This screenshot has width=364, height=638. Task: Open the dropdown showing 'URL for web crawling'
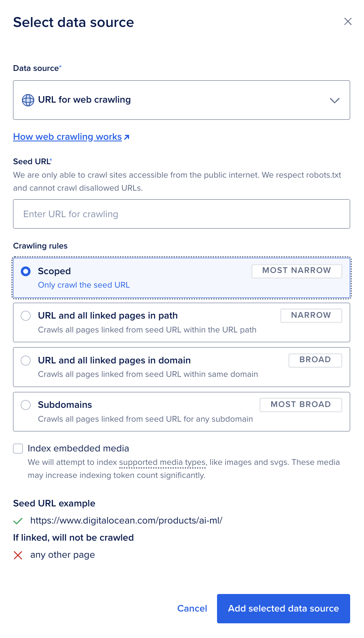tap(182, 100)
